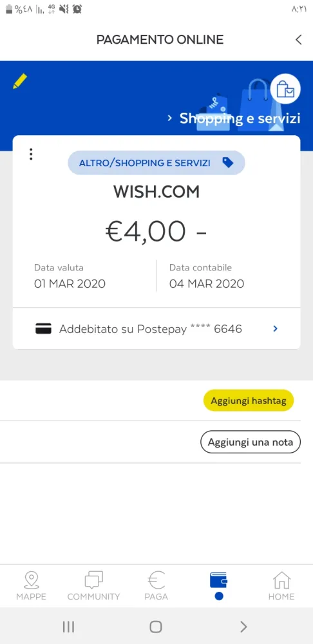Open the three-dot options menu
313x644 pixels.
(31, 154)
